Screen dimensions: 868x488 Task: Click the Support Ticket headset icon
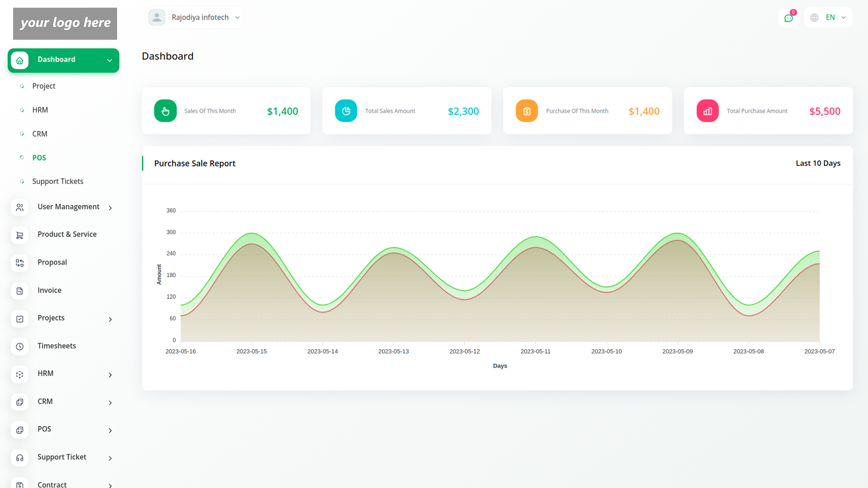(x=20, y=458)
